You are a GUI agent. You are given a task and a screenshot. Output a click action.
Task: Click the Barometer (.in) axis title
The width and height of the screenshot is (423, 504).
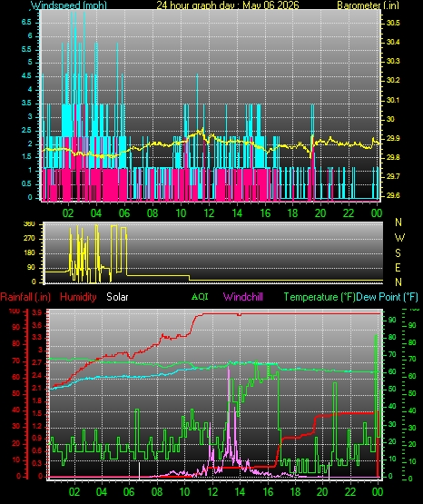pos(368,5)
